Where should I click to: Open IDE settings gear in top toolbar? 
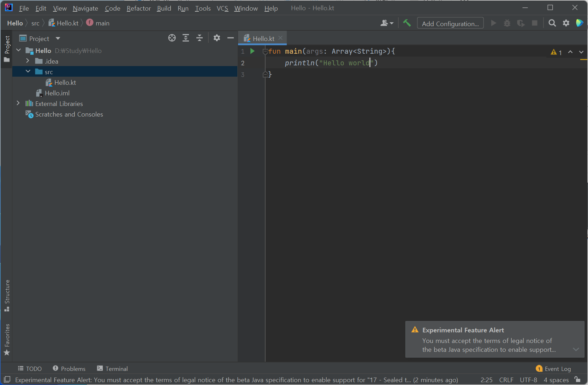click(566, 23)
